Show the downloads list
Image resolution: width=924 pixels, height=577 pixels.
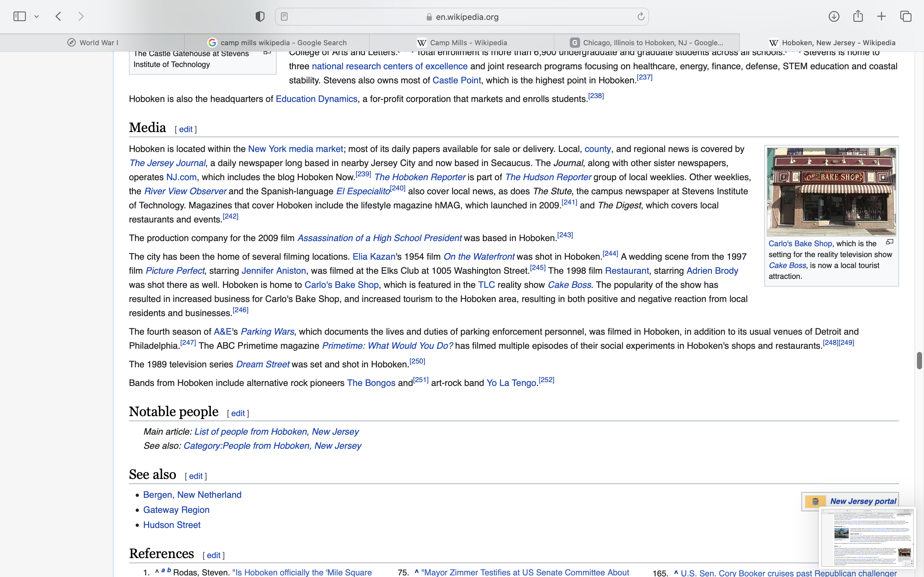(834, 16)
